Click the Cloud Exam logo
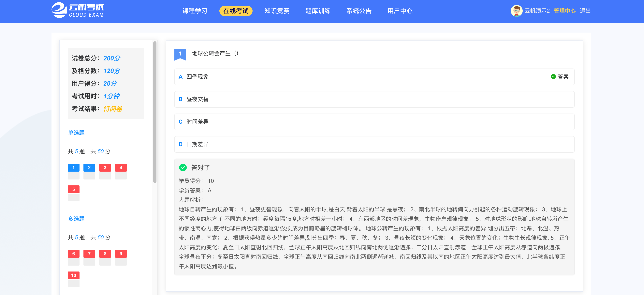Image resolution: width=644 pixels, height=295 pixels. [x=78, y=10]
